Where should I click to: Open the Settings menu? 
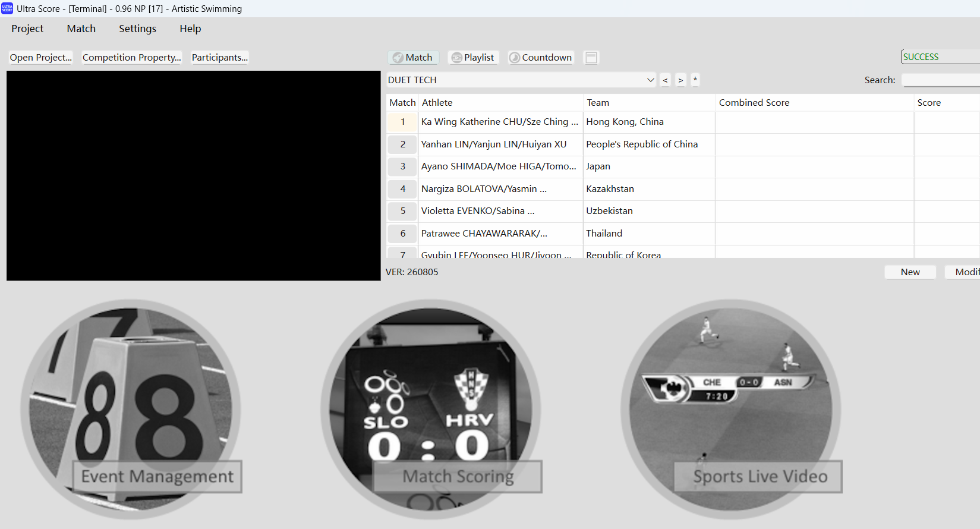click(137, 29)
